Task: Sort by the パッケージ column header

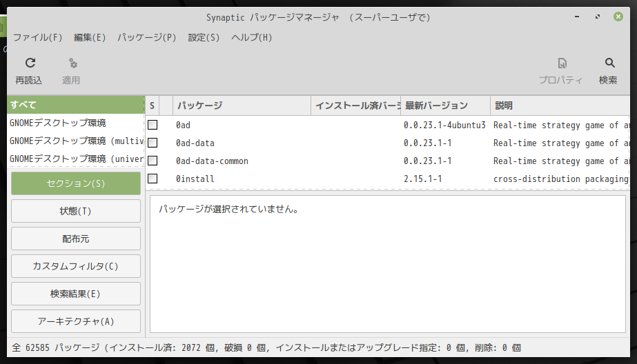Action: (242, 105)
